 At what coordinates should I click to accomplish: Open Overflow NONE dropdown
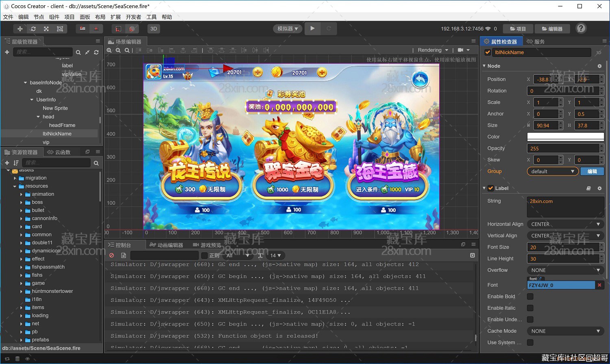point(565,270)
